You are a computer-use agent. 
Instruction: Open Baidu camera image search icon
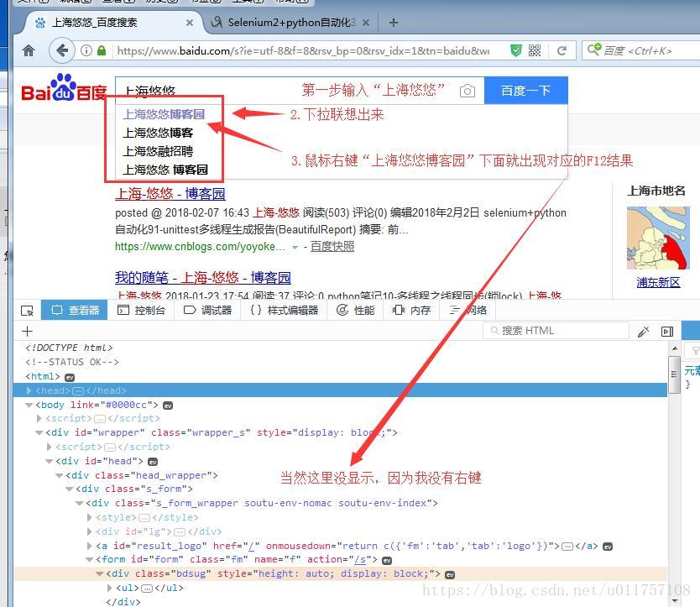click(x=468, y=92)
